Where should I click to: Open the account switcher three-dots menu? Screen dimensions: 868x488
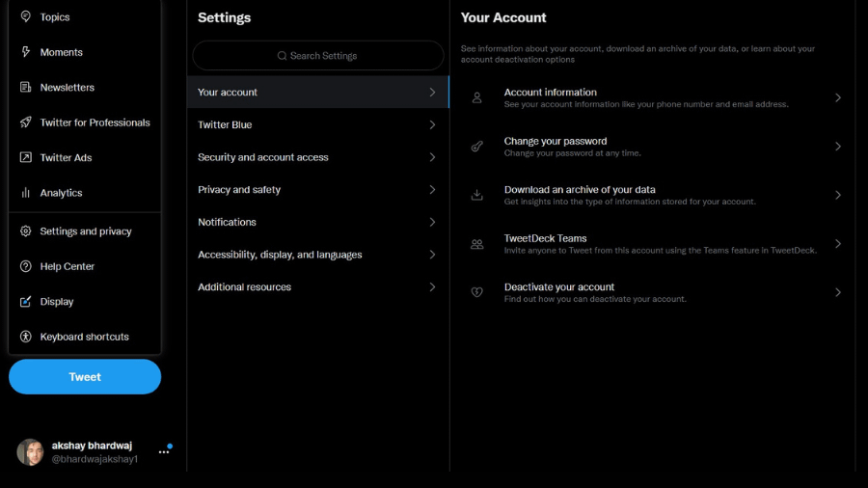[x=164, y=452]
